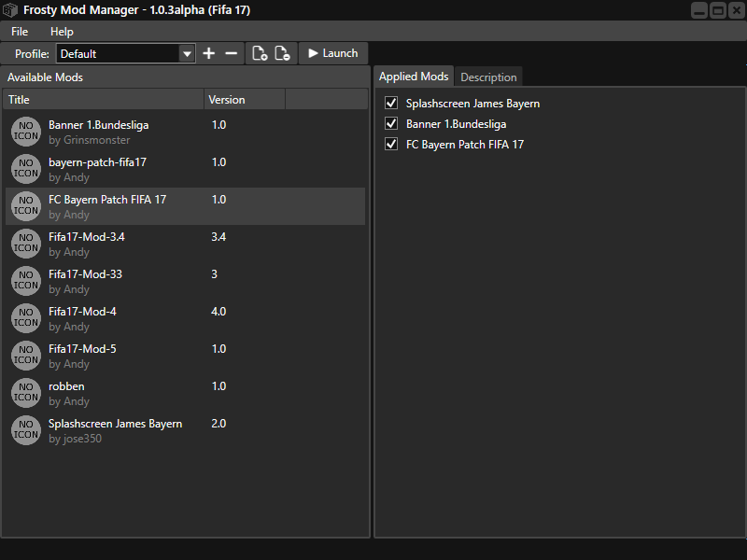
Task: Click the NO ICON badge of Splashscreen James Bayern
Action: pos(26,430)
